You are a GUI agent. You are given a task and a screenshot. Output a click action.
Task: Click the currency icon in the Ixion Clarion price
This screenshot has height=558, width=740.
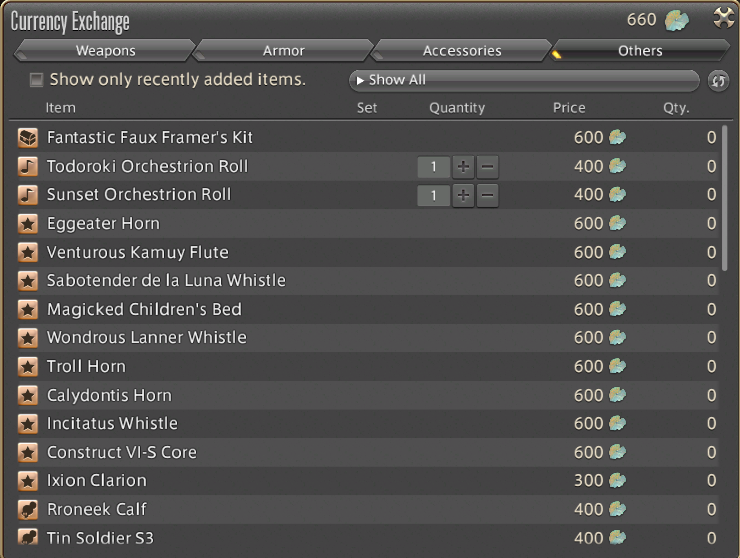617,481
